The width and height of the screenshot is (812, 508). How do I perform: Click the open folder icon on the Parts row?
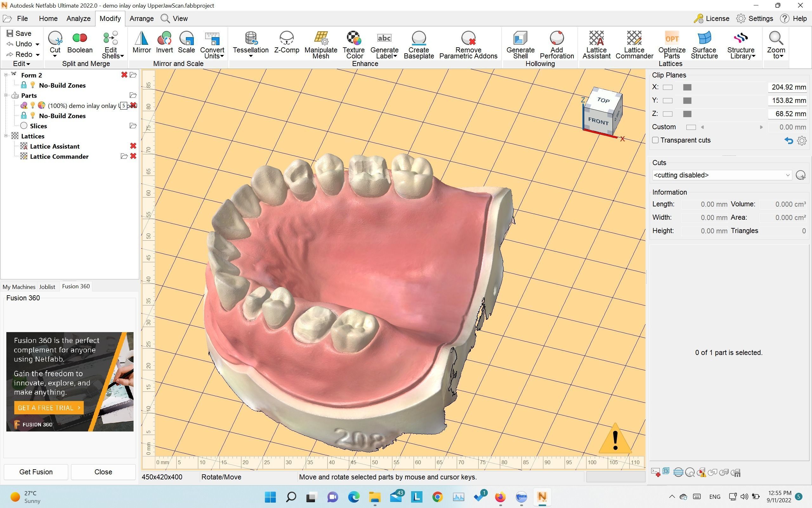[133, 96]
